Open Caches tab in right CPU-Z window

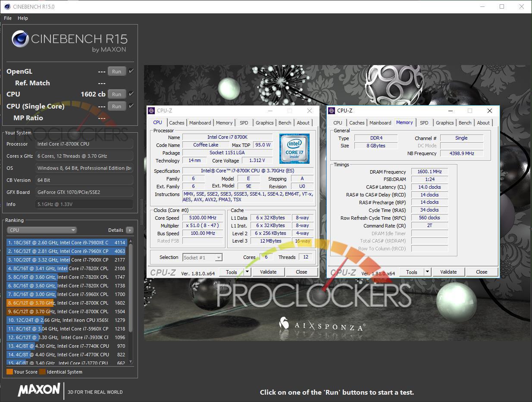(357, 123)
